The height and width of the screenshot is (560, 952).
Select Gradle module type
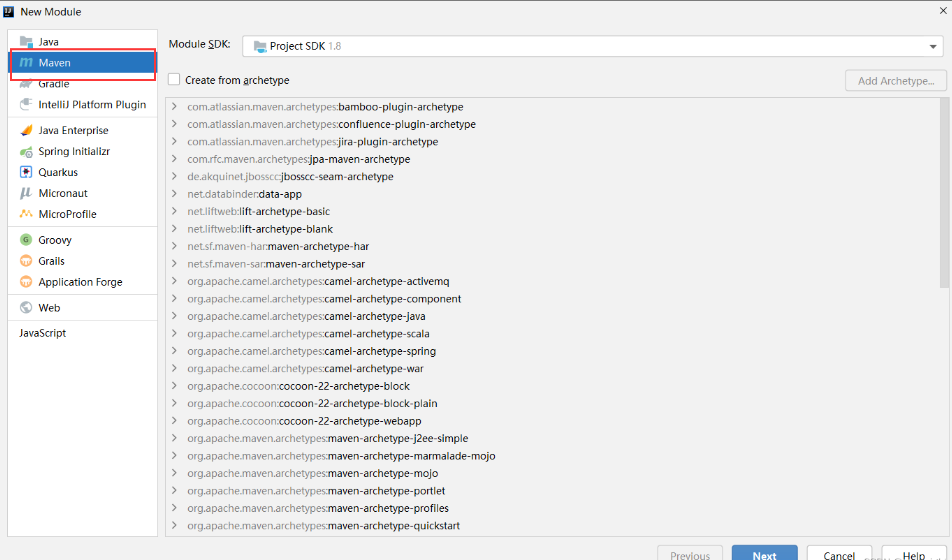(83, 84)
